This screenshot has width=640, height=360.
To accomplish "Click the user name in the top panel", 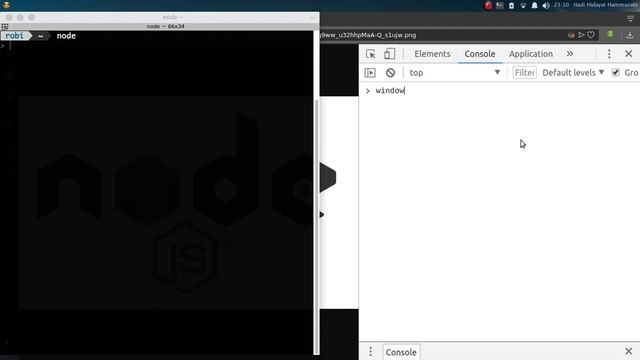I will tap(606, 5).
